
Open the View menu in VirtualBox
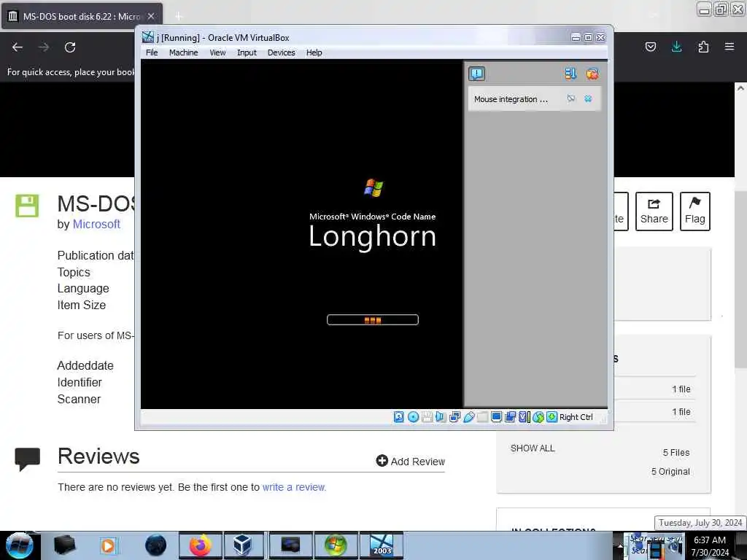(x=217, y=52)
